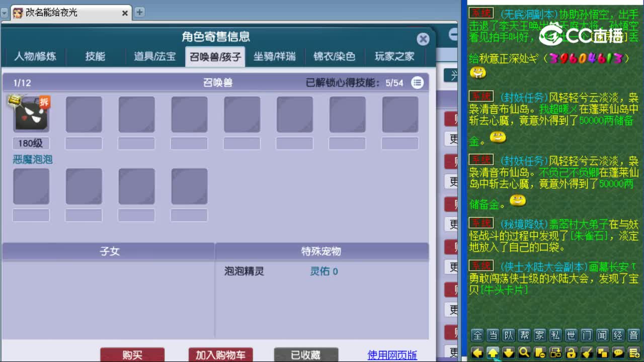Select the 召唤兽/孩子 tab
Viewport: 644px width, 362px height.
pyautogui.click(x=215, y=57)
